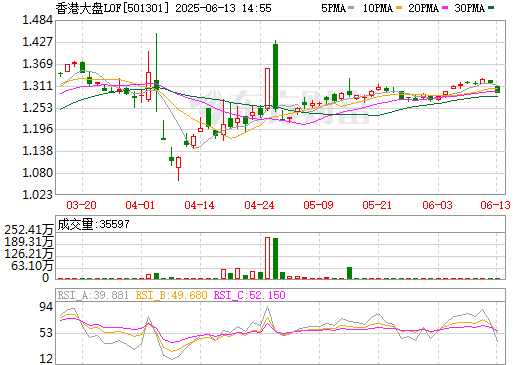Click the price axis label 1.369

coord(37,64)
